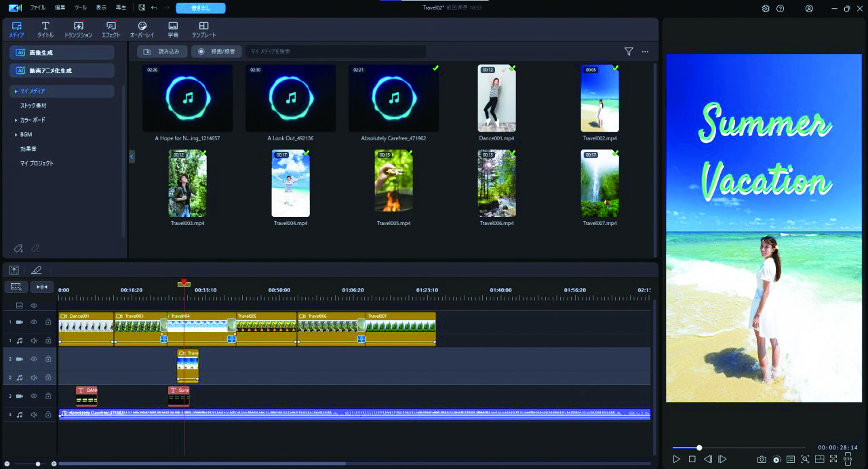Expand the BGM category in the sidebar

(16, 135)
